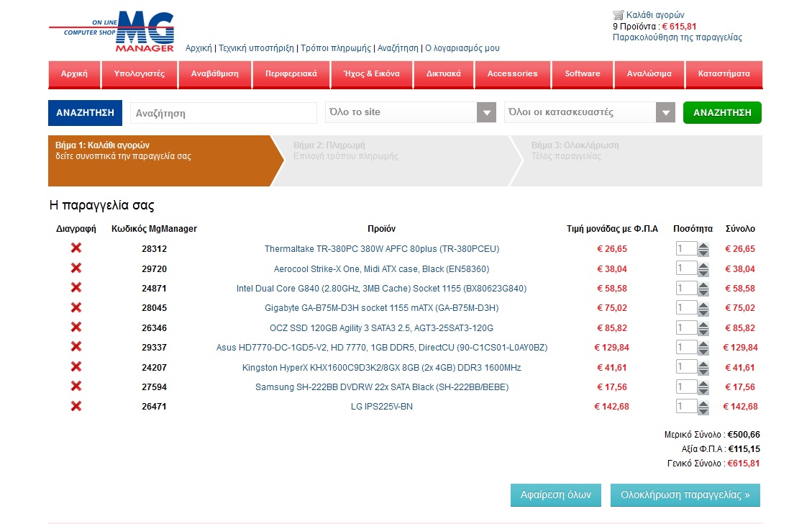The height and width of the screenshot is (524, 812).
Task: Click 'Ολοκλήρωση παραγγελίας »' button
Action: [x=685, y=495]
